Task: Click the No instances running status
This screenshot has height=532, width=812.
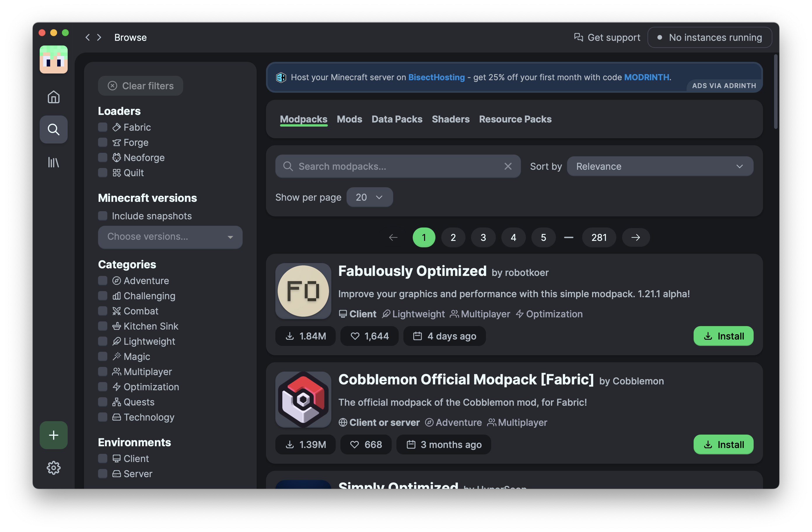Action: (x=710, y=37)
